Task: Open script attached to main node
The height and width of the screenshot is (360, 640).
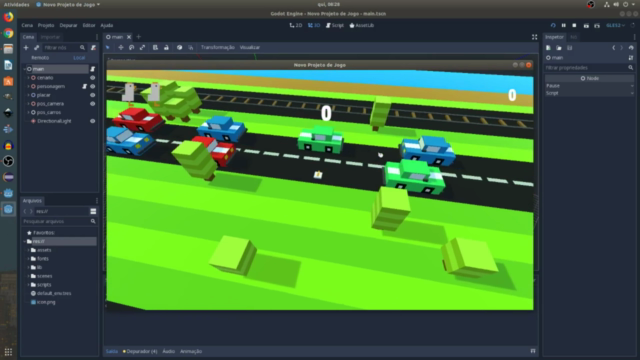Action: pos(93,69)
